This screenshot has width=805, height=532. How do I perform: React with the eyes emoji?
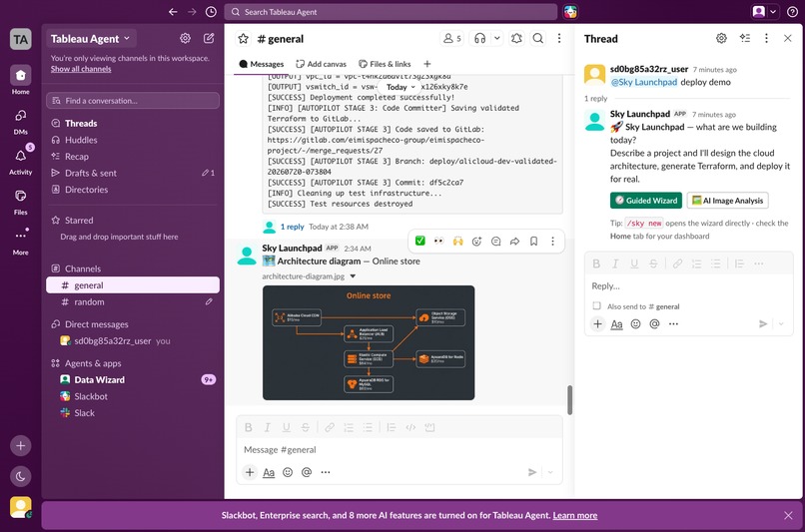(x=438, y=241)
